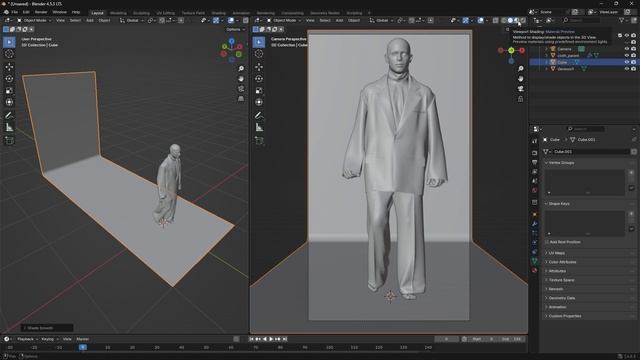
Task: Click zoom magnifier in camera viewport
Action: click(520, 69)
